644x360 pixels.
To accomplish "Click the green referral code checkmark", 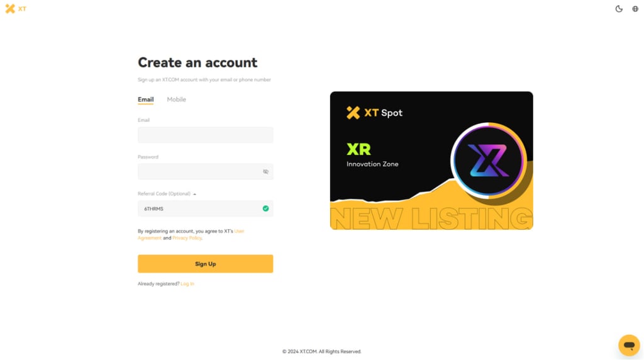I will pos(266,208).
